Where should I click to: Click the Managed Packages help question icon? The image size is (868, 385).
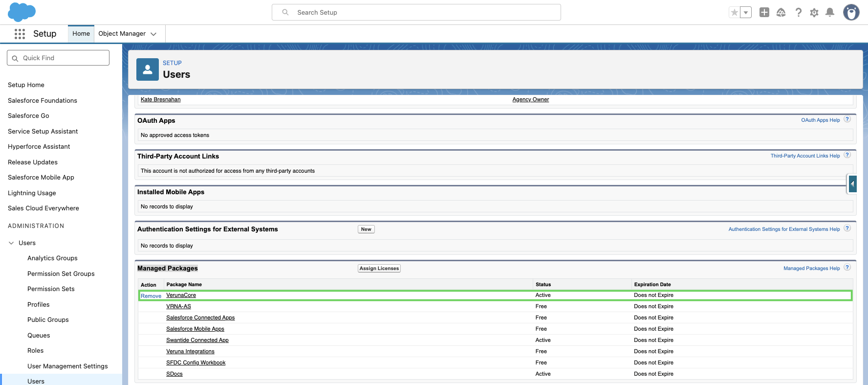click(847, 268)
